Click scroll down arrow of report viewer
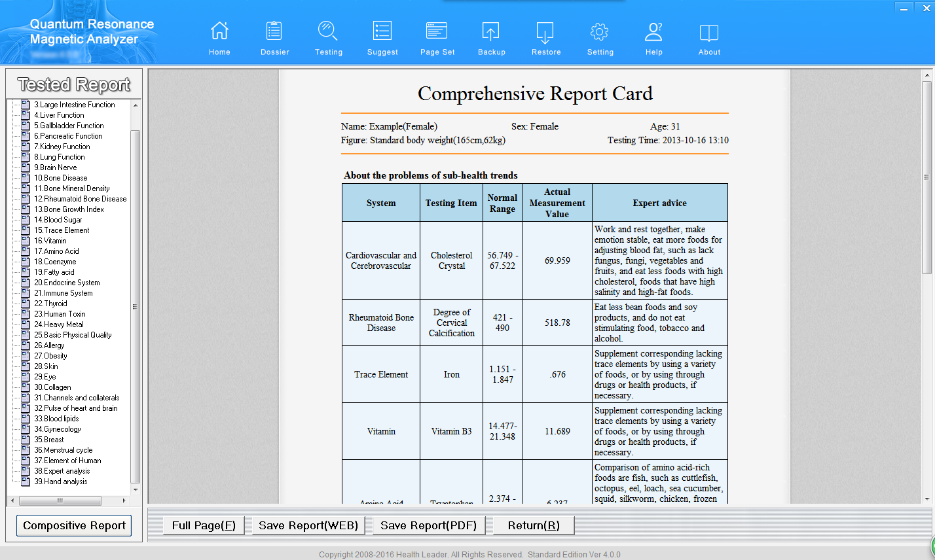Image resolution: width=935 pixels, height=560 pixels. (926, 499)
